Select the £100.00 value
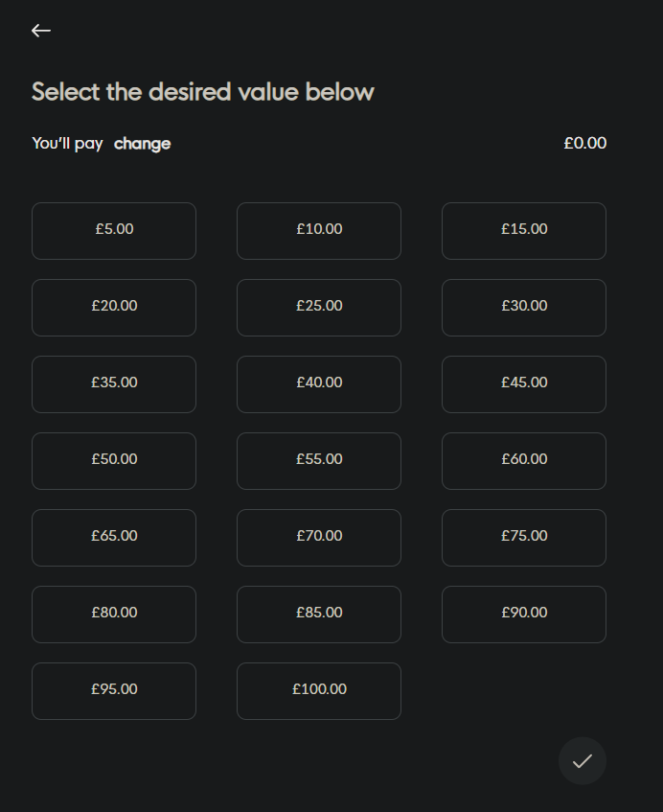The width and height of the screenshot is (663, 812). (319, 690)
